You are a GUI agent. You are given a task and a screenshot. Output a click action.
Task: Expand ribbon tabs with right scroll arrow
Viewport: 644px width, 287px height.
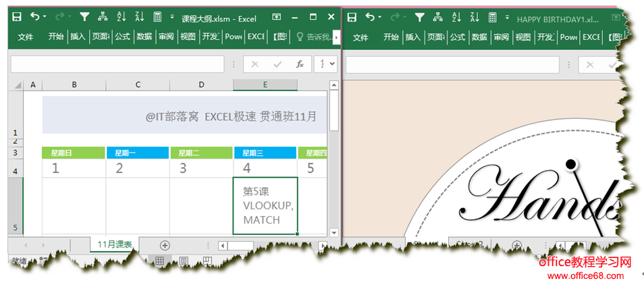click(336, 37)
